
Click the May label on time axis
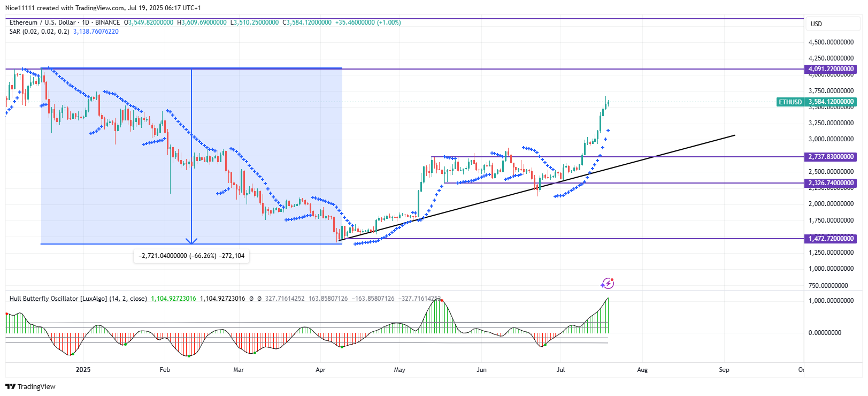pyautogui.click(x=400, y=370)
